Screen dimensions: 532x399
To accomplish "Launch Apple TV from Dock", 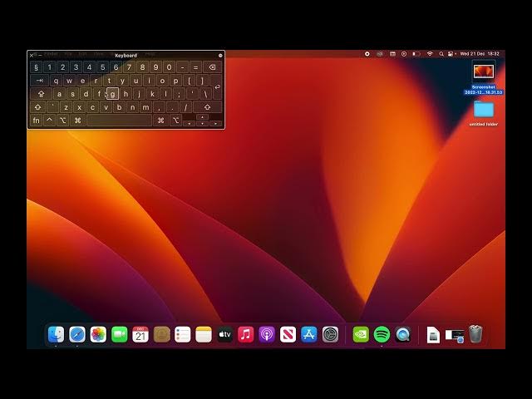I will pos(224,334).
